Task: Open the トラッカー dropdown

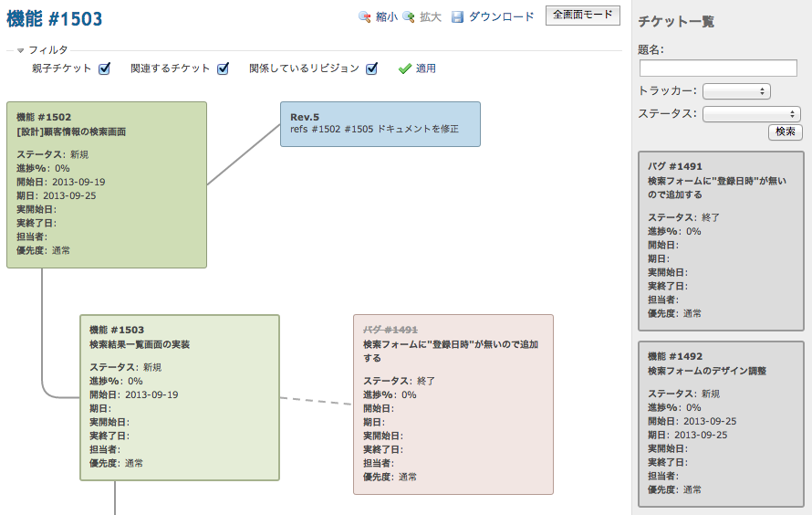Action: click(736, 91)
